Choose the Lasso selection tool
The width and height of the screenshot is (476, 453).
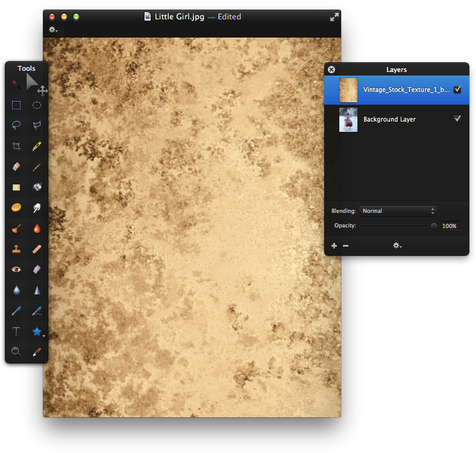click(16, 125)
